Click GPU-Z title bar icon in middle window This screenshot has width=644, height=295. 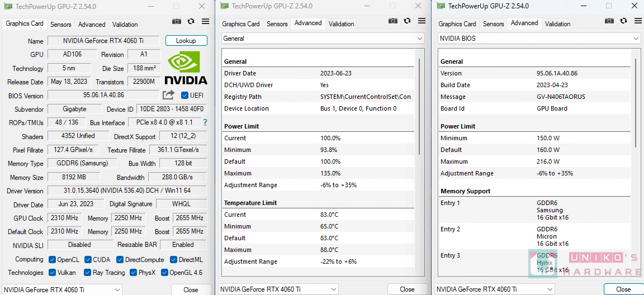pos(224,6)
